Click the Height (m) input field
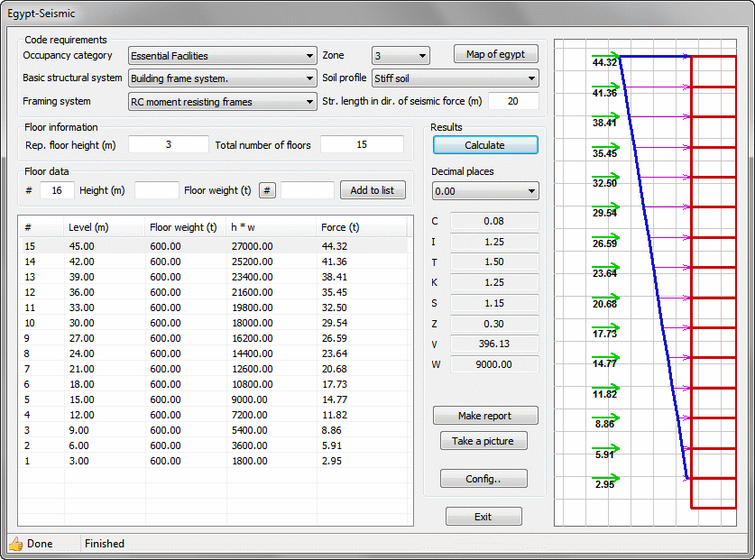This screenshot has height=560, width=755. click(x=156, y=190)
